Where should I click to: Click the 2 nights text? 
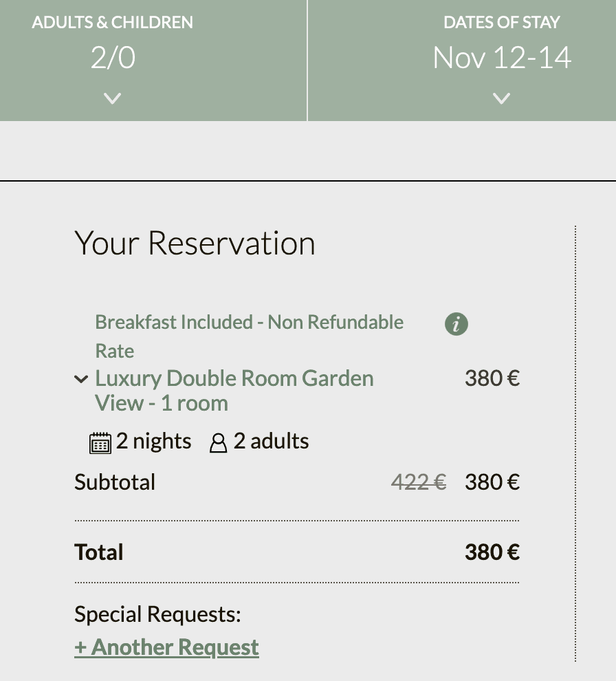point(153,441)
